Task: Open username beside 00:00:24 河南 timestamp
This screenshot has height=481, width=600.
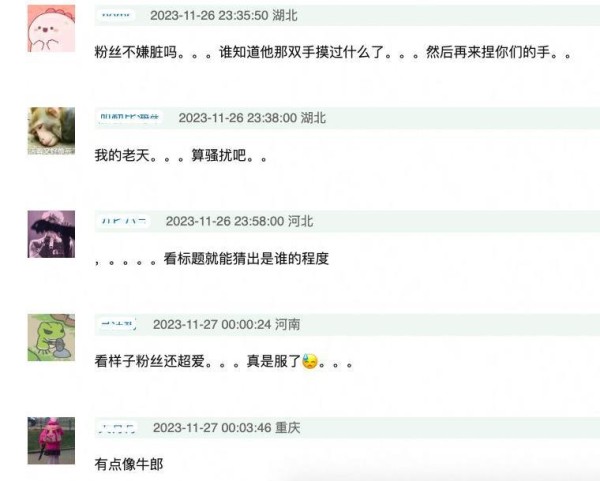Action: (118, 324)
